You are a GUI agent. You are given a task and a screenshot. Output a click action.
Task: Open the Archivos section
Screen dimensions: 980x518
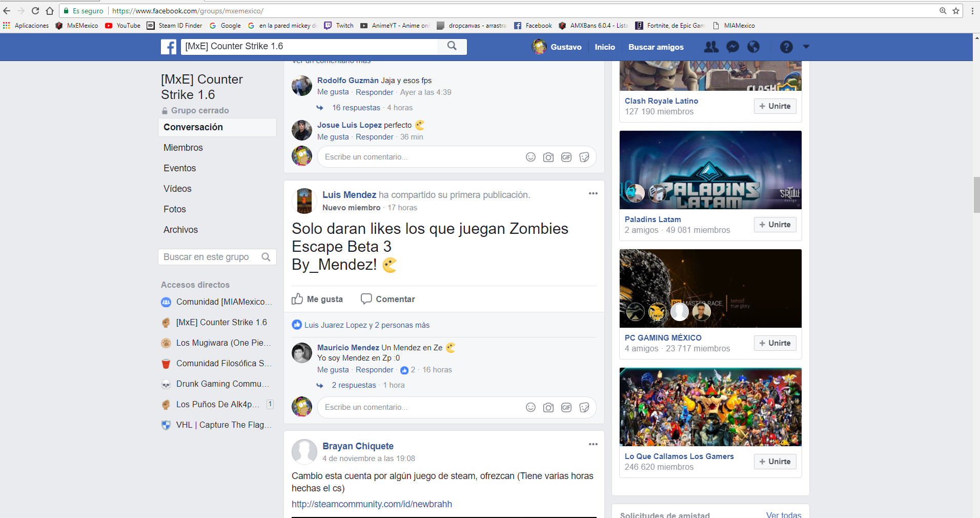pos(180,230)
